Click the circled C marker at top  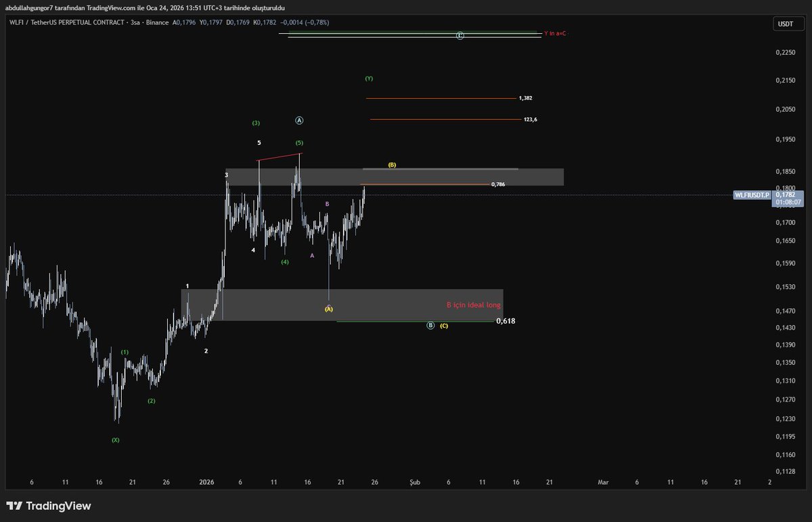(x=460, y=35)
